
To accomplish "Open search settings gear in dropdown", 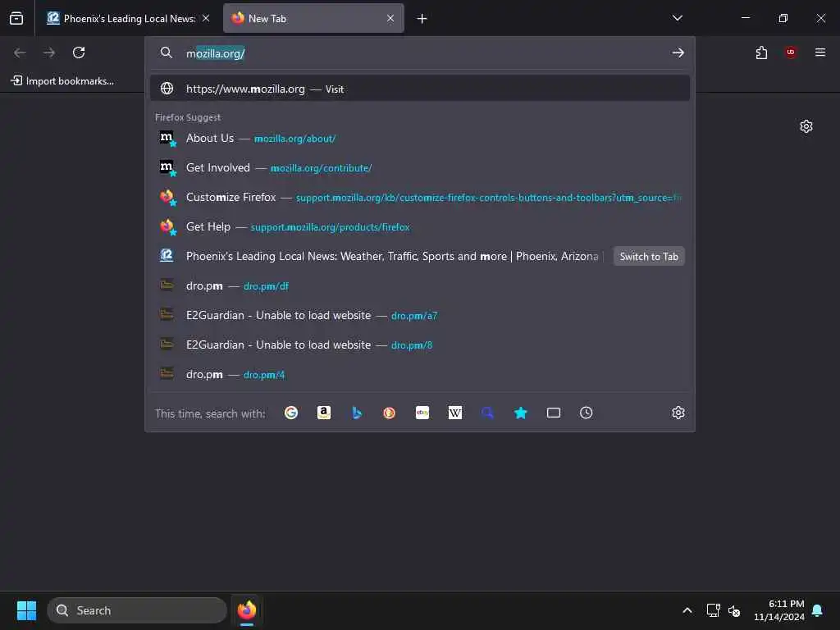I will (x=678, y=413).
